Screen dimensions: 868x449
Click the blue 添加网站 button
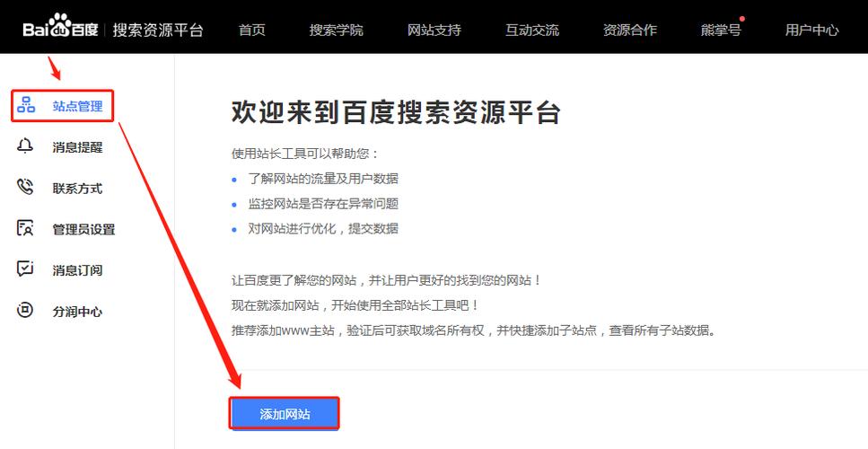click(285, 414)
